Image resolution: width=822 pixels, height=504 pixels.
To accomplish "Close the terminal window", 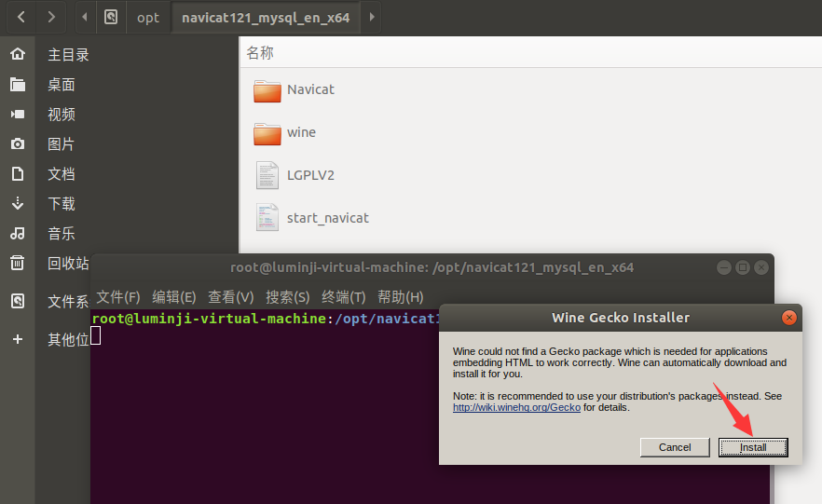I will 761,267.
